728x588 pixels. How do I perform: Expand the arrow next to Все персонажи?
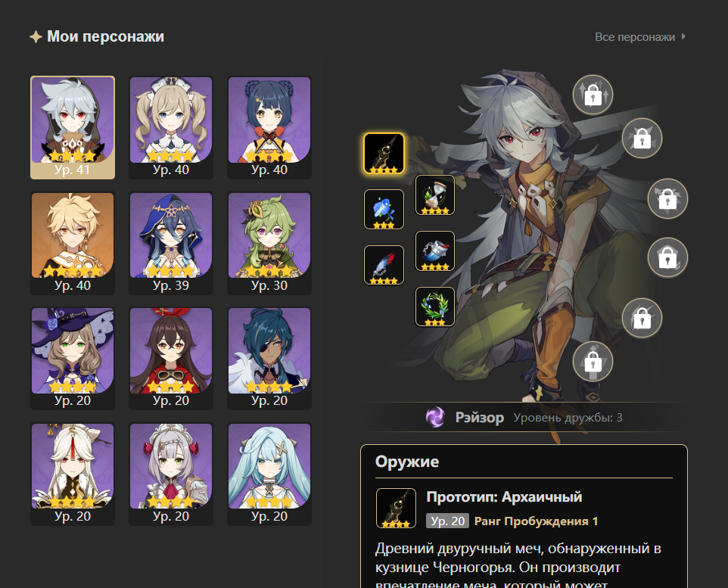683,36
